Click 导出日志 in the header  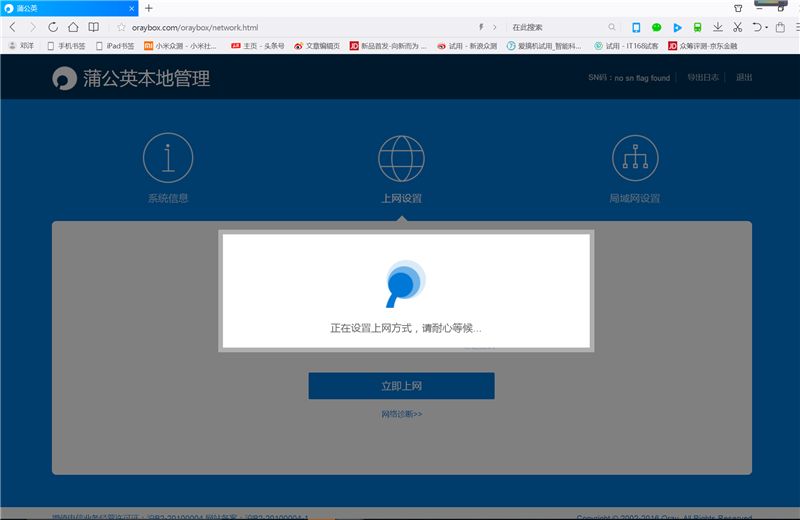pyautogui.click(x=702, y=78)
